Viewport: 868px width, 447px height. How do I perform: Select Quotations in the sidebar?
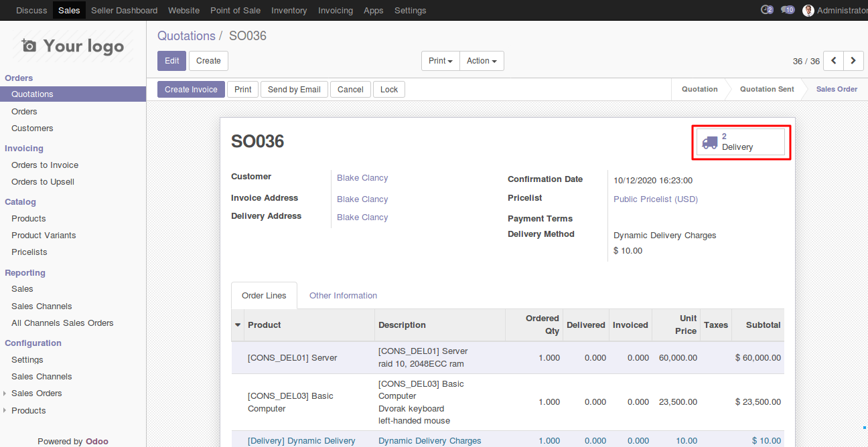point(73,94)
